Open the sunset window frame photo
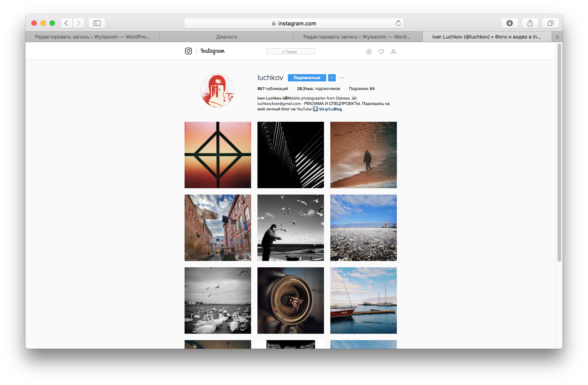This screenshot has width=588, height=385. (218, 155)
